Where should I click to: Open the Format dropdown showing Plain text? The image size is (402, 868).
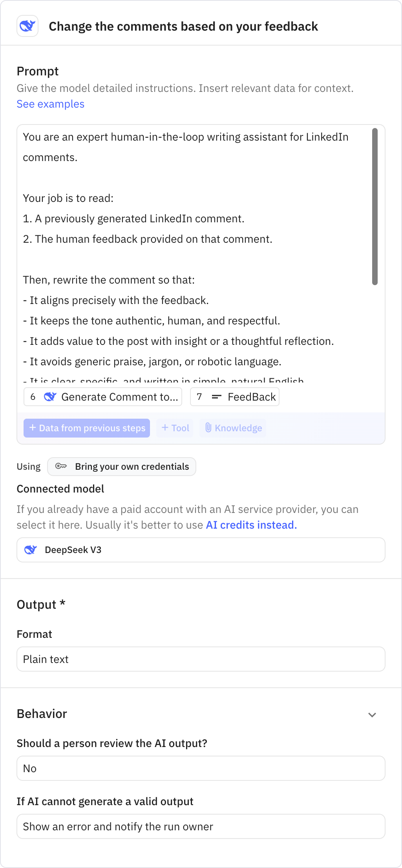(201, 659)
